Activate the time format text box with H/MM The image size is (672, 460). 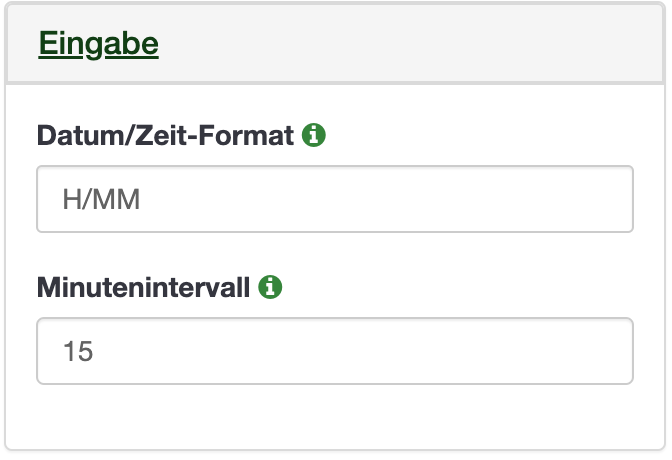pyautogui.click(x=335, y=199)
